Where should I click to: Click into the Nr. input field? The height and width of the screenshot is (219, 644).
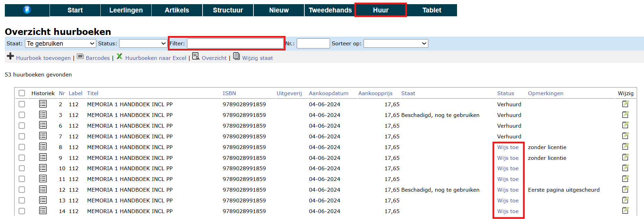(313, 44)
